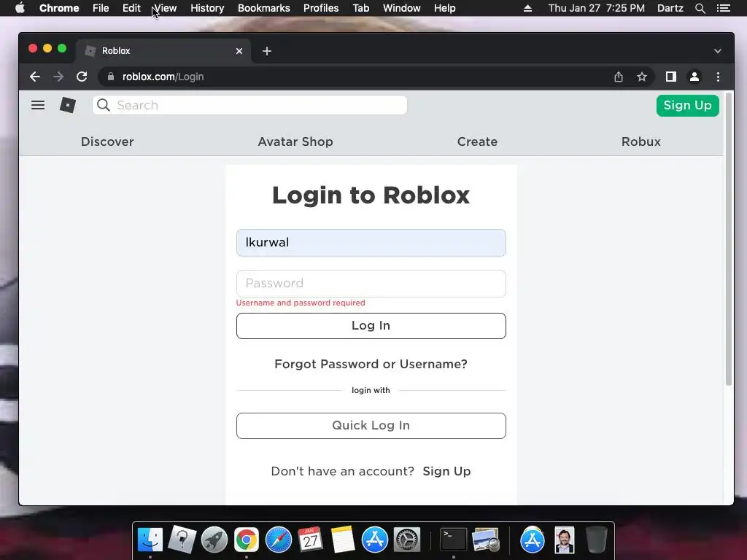Open the Chrome profile avatar icon
Image resolution: width=747 pixels, height=560 pixels.
pyautogui.click(x=694, y=77)
